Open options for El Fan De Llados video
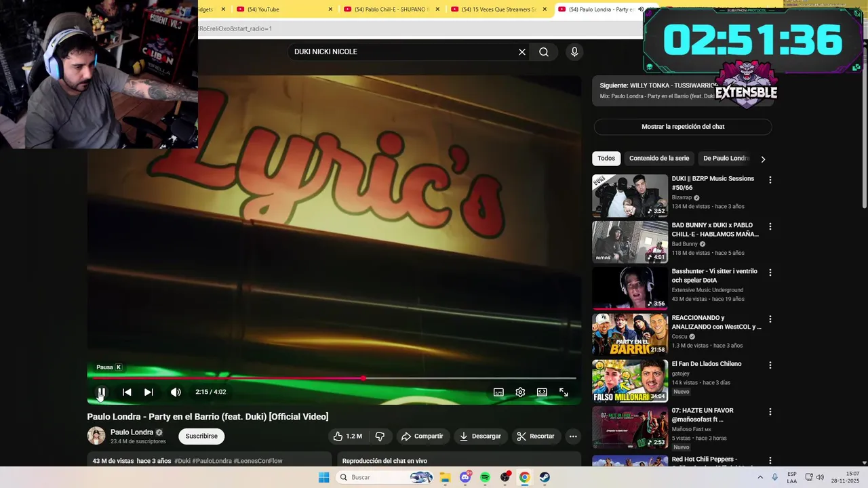Viewport: 868px width, 488px height. 770,365
